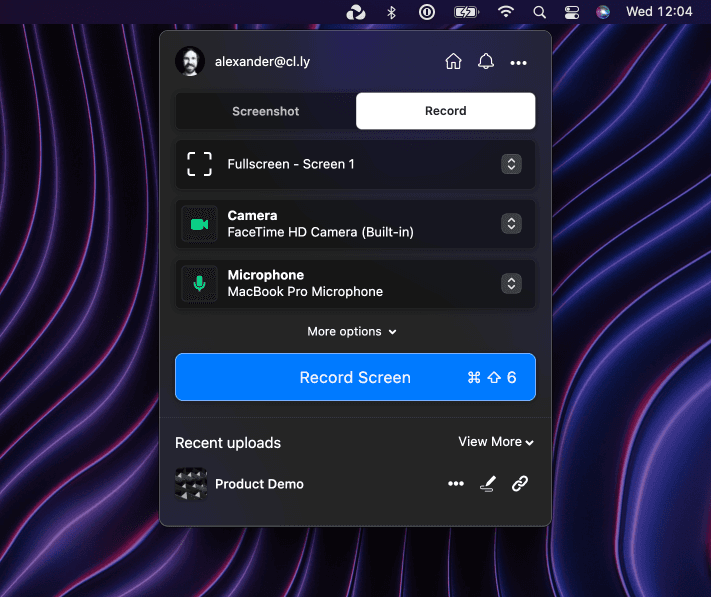Open 1Password menu bar icon

pos(427,12)
